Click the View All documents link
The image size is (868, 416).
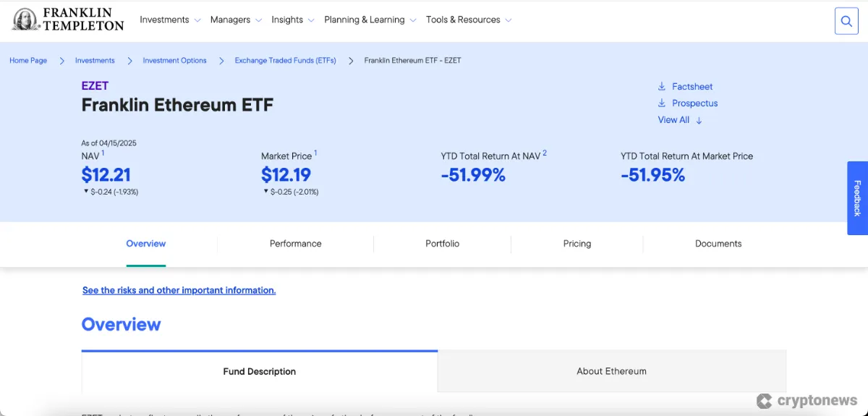[x=673, y=120]
